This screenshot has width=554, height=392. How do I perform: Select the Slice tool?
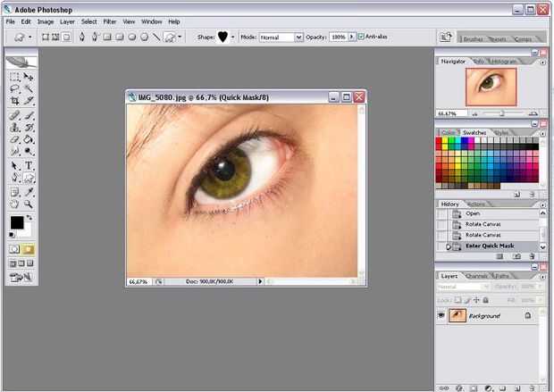[29, 101]
